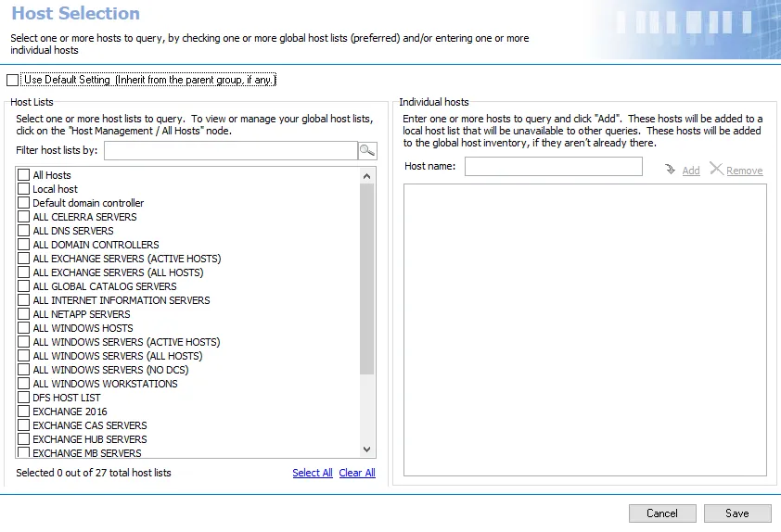Screen dimensions: 781x532
Task: Select EXCHANGE HUB SERVERS checkbox
Action: [x=23, y=439]
